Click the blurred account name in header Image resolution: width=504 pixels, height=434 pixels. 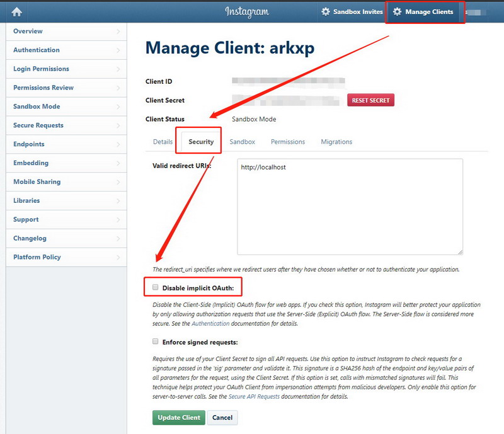click(x=478, y=12)
